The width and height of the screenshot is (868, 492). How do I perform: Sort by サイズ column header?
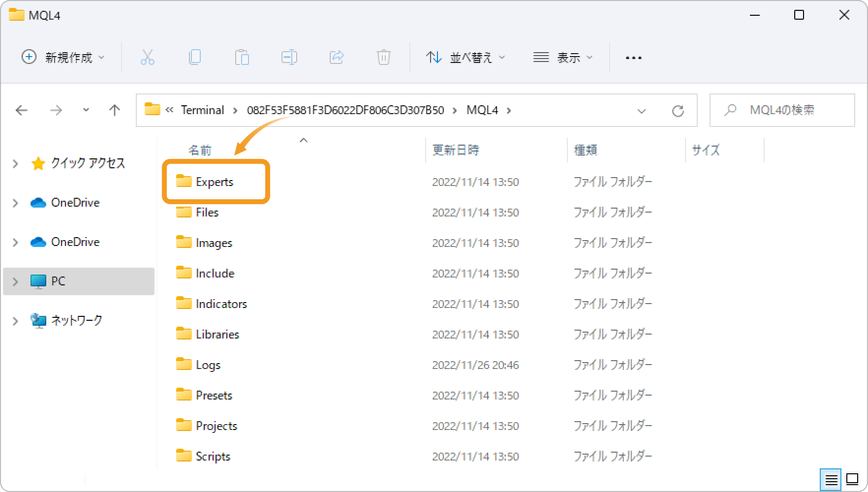tap(706, 150)
